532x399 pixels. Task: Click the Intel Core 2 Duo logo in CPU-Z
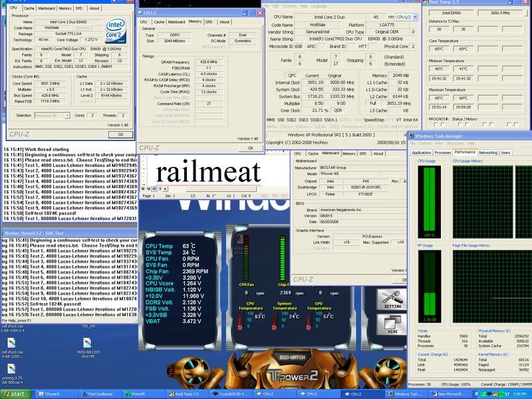point(115,30)
